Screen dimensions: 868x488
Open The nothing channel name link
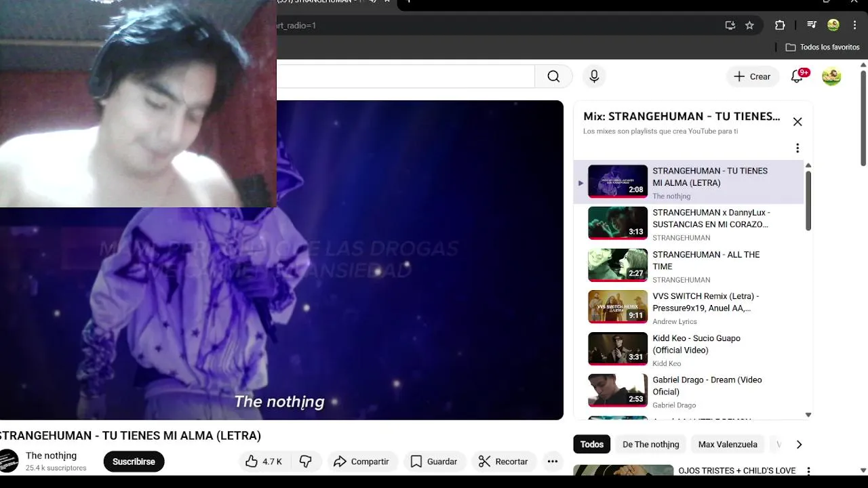tap(51, 455)
